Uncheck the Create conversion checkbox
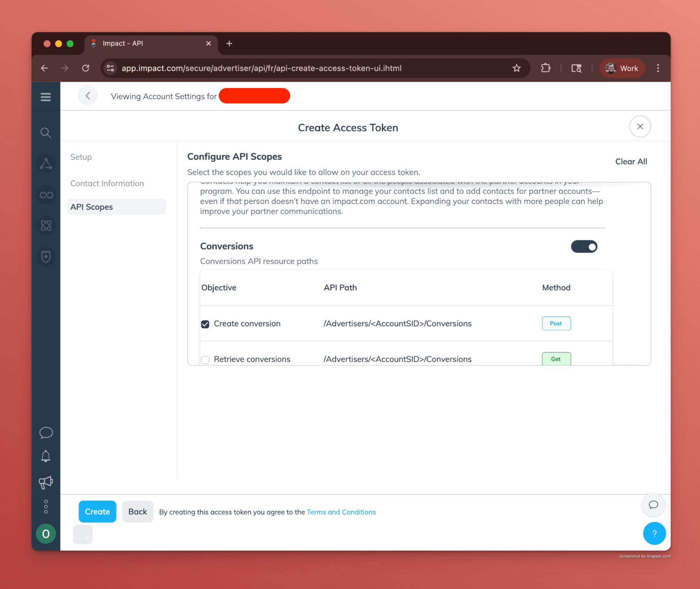This screenshot has width=700, height=589. [205, 324]
